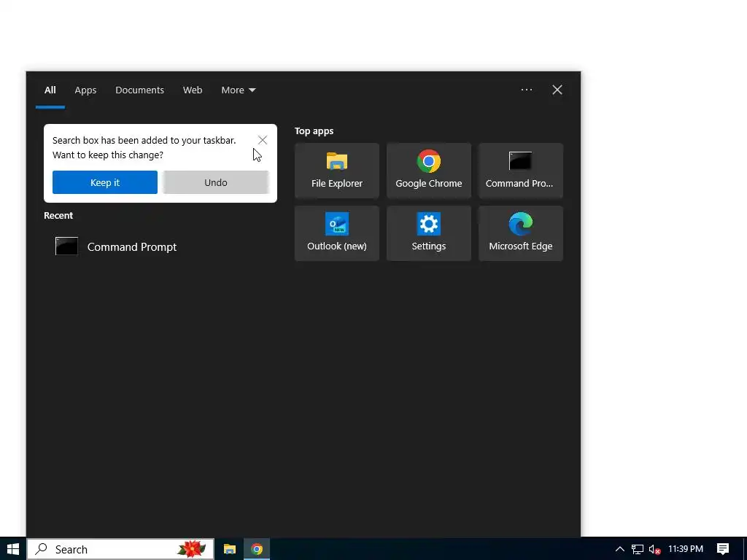Viewport: 747px width, 560px height.
Task: Click the poinsettia search highlight icon
Action: [x=192, y=549]
